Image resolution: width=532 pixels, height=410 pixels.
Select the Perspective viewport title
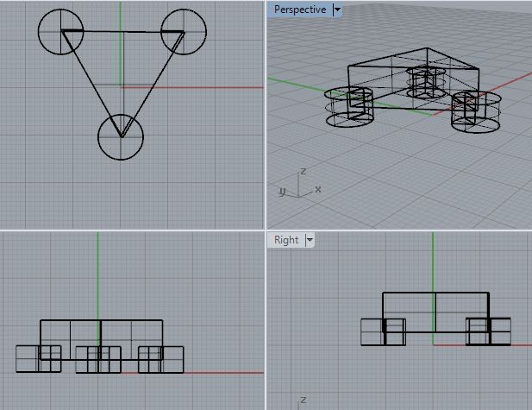point(300,9)
